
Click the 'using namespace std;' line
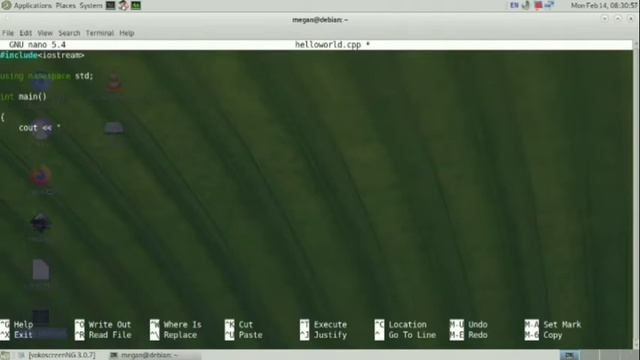coord(47,76)
